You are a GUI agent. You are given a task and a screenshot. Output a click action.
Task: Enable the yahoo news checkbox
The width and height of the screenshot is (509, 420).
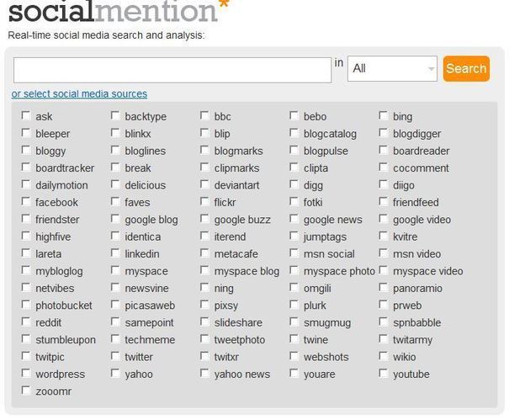(204, 374)
